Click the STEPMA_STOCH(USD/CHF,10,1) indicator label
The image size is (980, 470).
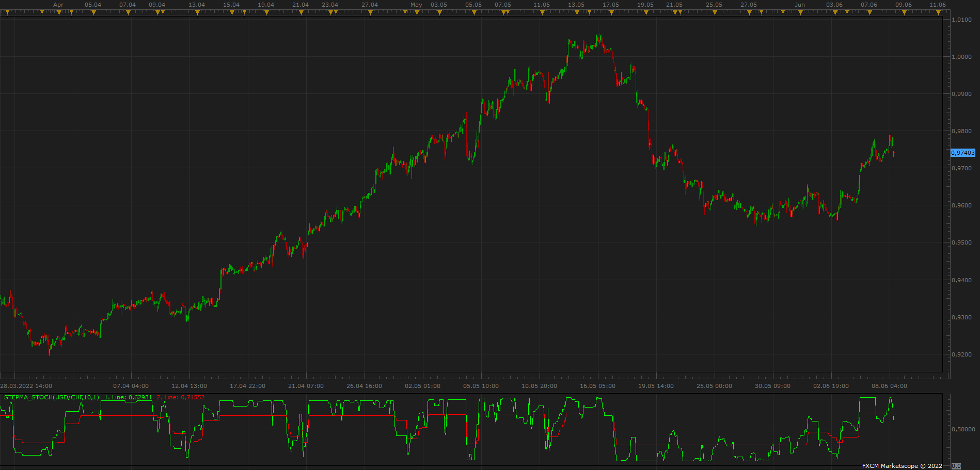click(52, 397)
